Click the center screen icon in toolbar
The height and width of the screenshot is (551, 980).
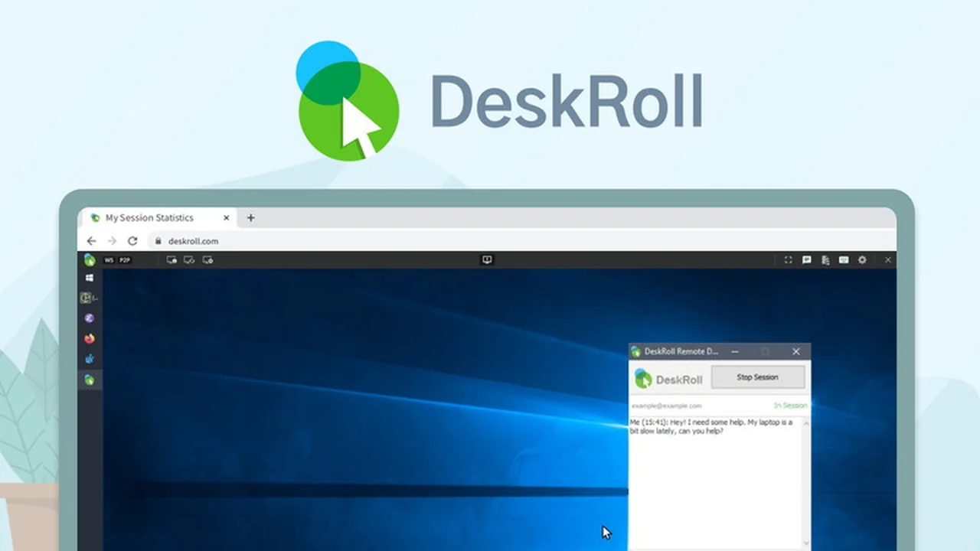click(x=487, y=260)
